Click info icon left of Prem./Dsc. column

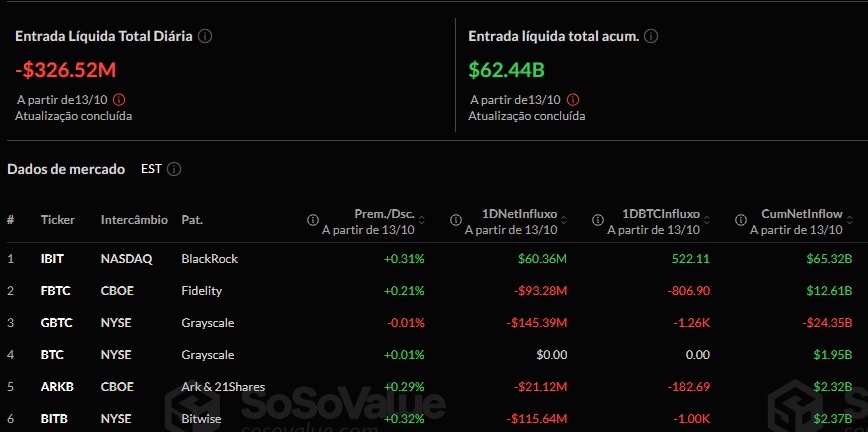[x=313, y=220]
